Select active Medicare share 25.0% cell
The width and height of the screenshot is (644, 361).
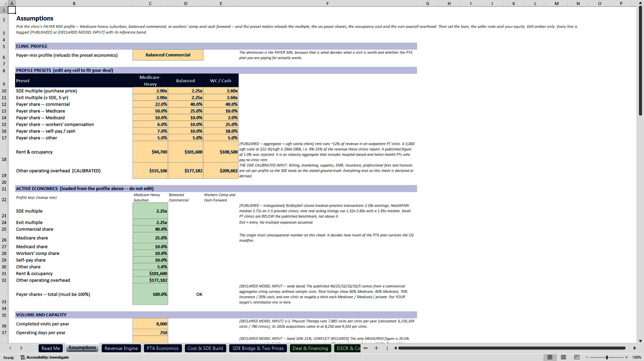[150, 238]
